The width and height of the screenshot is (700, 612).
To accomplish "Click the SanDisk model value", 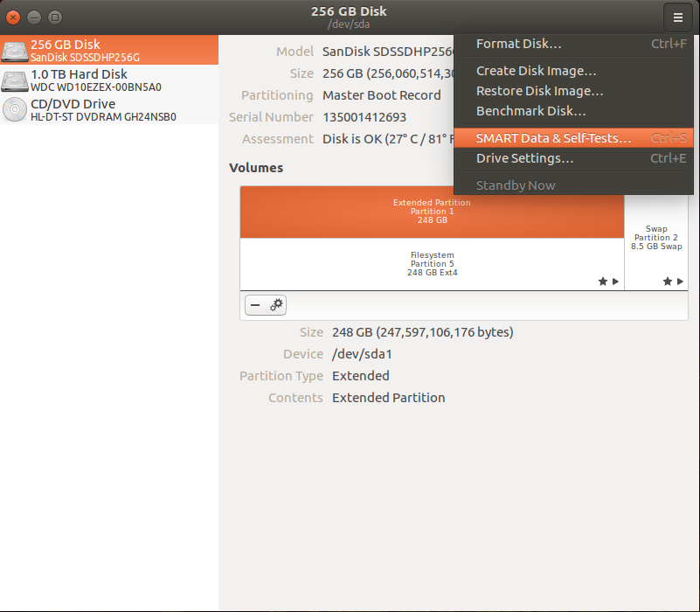I will pos(388,52).
